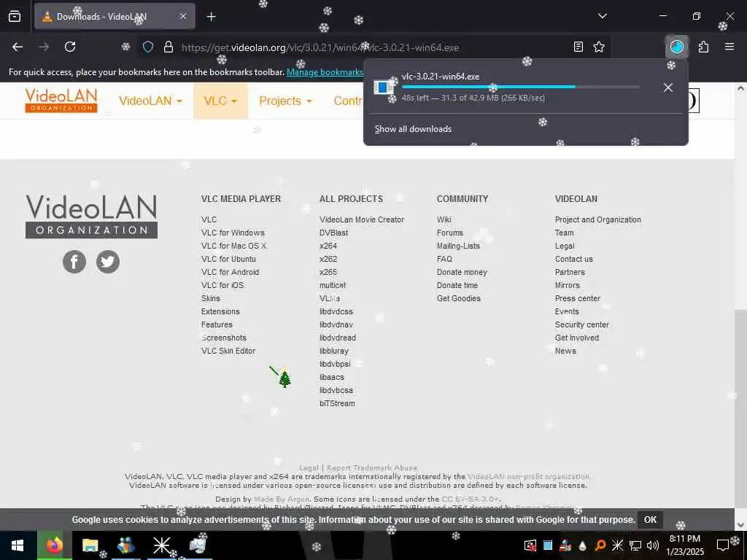Open Report Trademark Abuse link
Image resolution: width=747 pixels, height=560 pixels.
pos(371,467)
